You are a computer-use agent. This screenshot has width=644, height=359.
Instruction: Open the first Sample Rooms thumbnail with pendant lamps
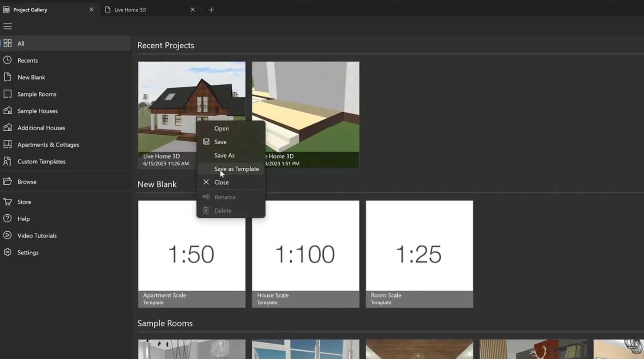[192, 349]
